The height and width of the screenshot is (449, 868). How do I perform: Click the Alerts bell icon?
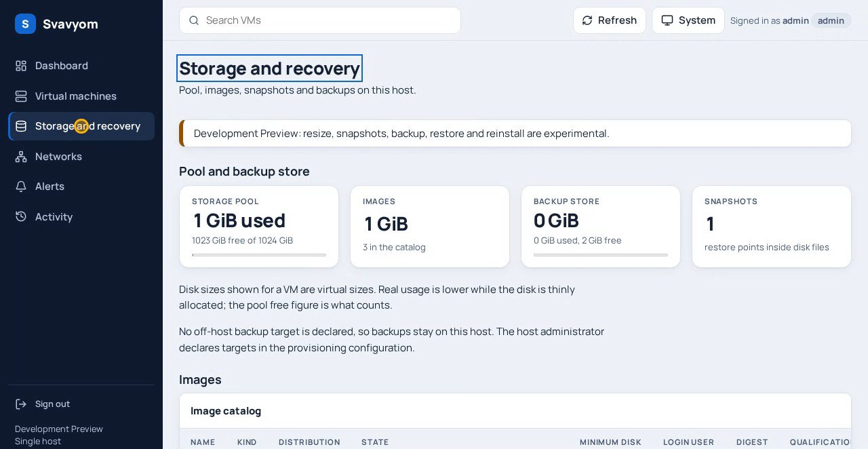coord(21,187)
